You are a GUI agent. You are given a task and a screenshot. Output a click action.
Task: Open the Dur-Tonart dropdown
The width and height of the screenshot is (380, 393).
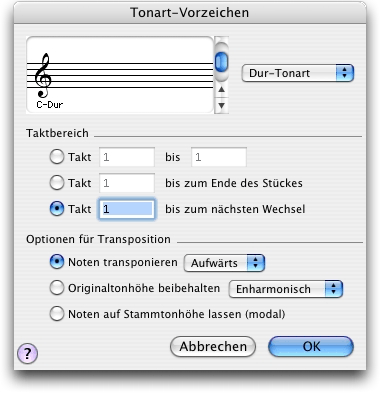point(297,73)
